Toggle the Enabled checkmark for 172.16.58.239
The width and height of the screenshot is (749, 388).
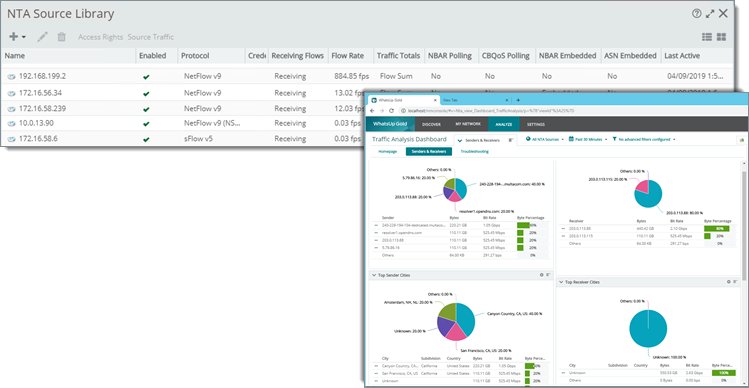tap(146, 109)
